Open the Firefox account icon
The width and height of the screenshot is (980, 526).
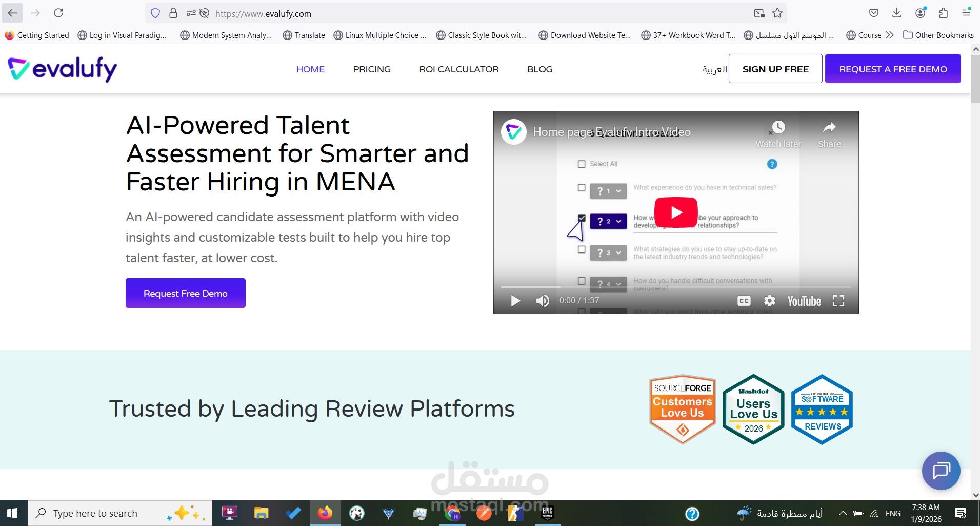click(x=921, y=13)
